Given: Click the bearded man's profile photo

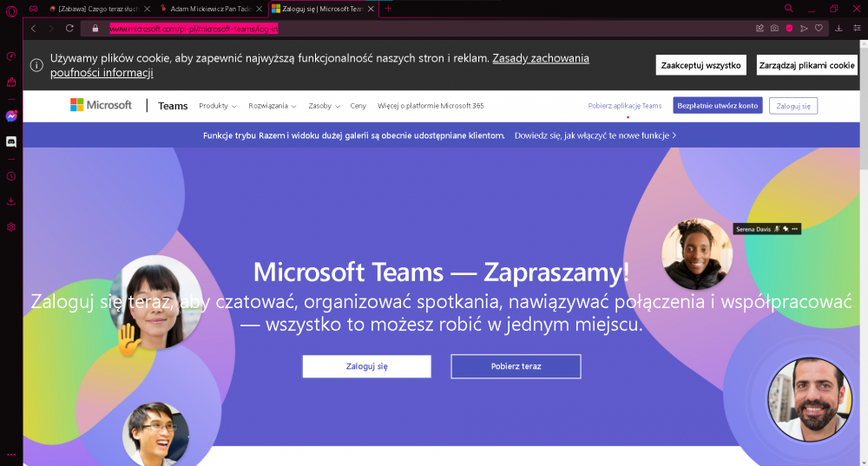Looking at the screenshot, I should 809,399.
